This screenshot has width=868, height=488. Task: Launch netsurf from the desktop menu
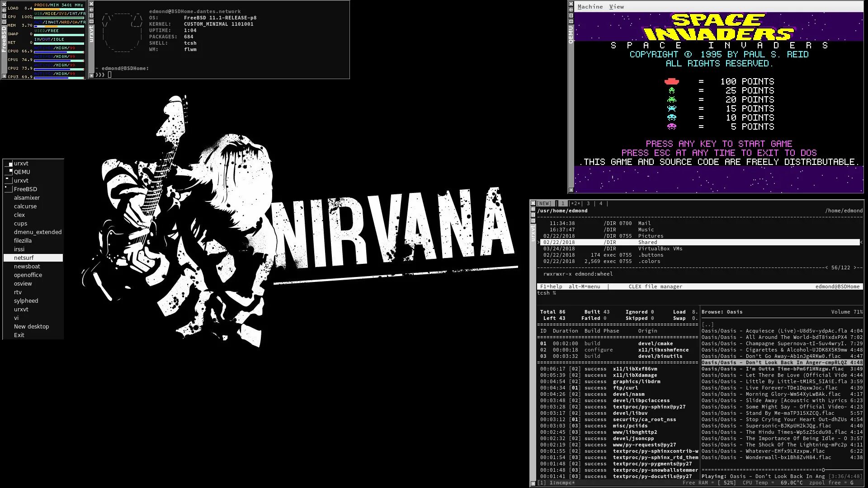(x=24, y=258)
